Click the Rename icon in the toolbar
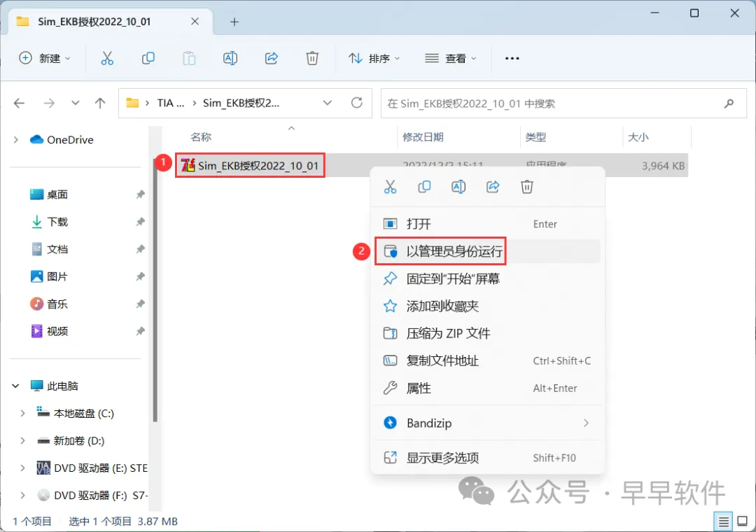756x532 pixels. pos(230,58)
